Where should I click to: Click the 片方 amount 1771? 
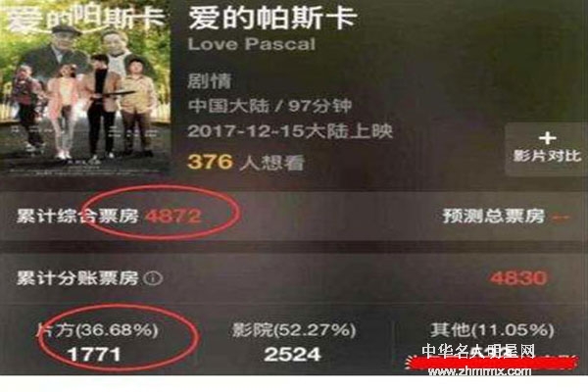(x=94, y=355)
